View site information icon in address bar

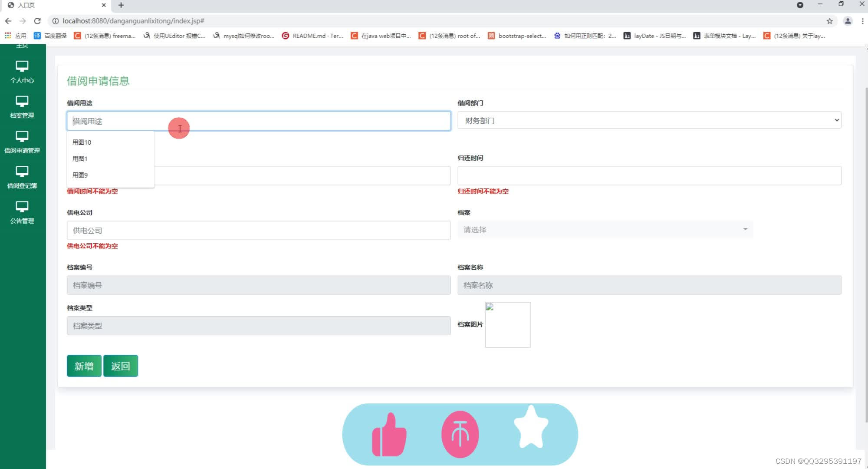click(56, 21)
